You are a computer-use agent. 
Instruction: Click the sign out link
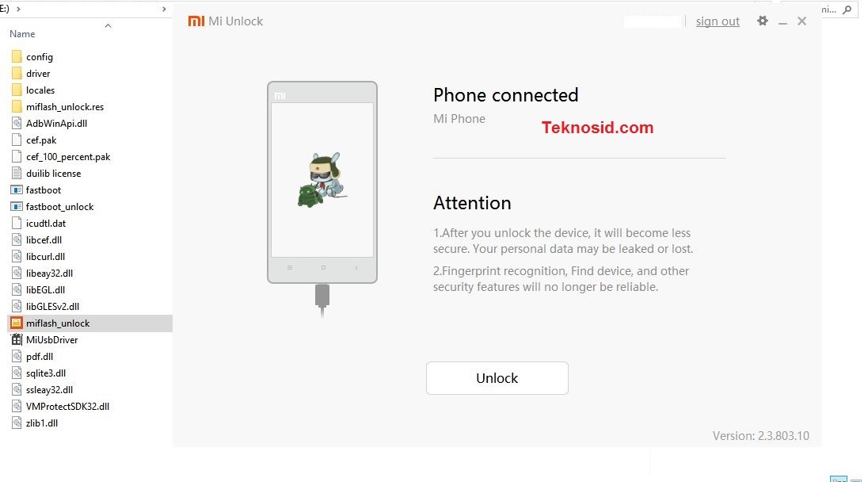[718, 21]
